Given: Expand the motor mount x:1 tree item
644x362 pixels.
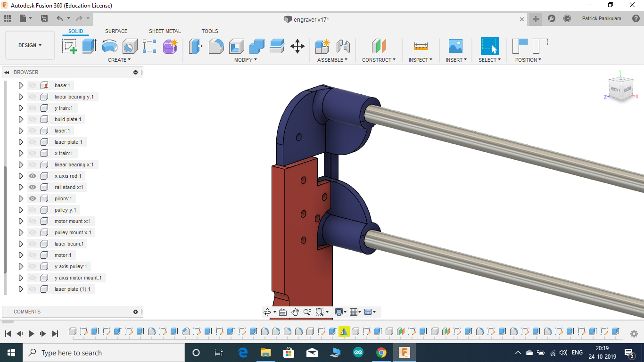Looking at the screenshot, I should pyautogui.click(x=20, y=221).
